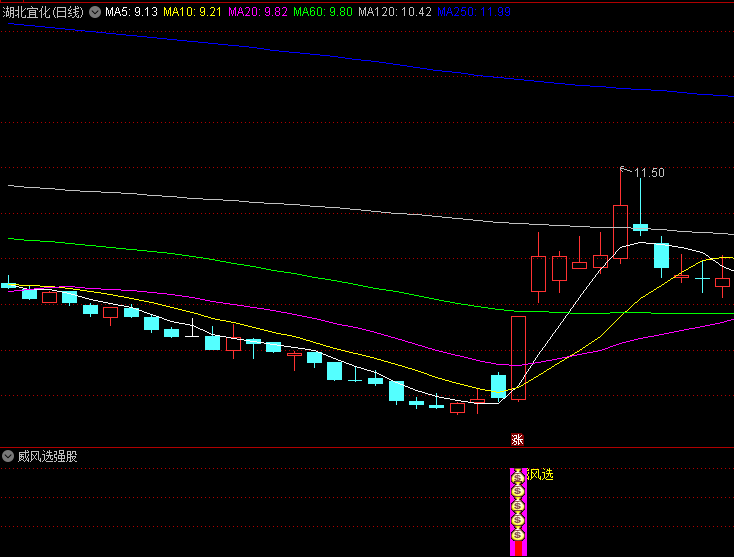
Task: Expand the 威风选强股 indicator dropdown arrow
Action: [x=8, y=456]
